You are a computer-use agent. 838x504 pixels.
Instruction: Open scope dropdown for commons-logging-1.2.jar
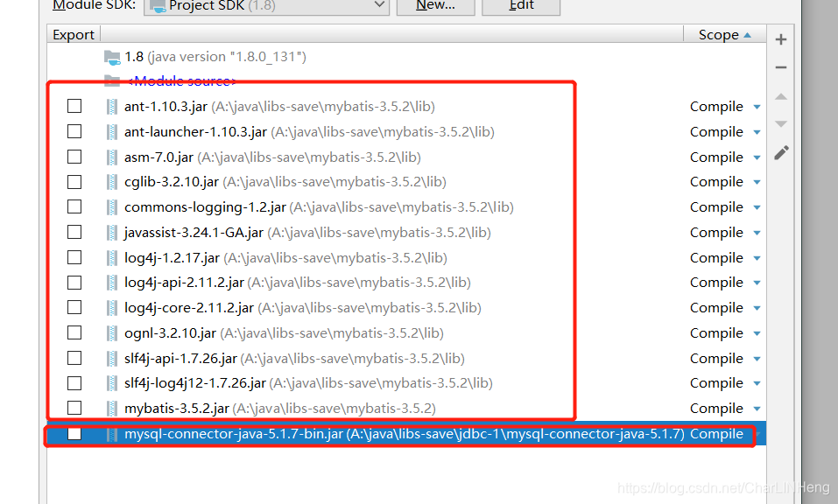point(757,207)
